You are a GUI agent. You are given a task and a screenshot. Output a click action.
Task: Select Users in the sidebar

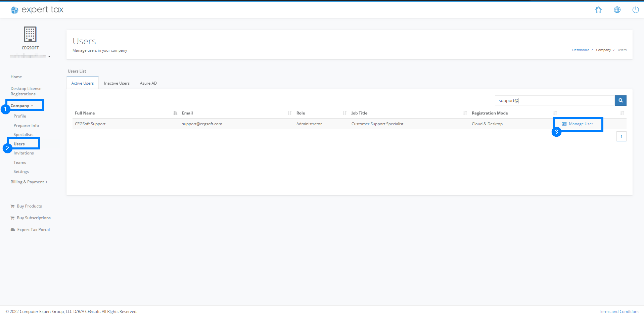click(19, 144)
